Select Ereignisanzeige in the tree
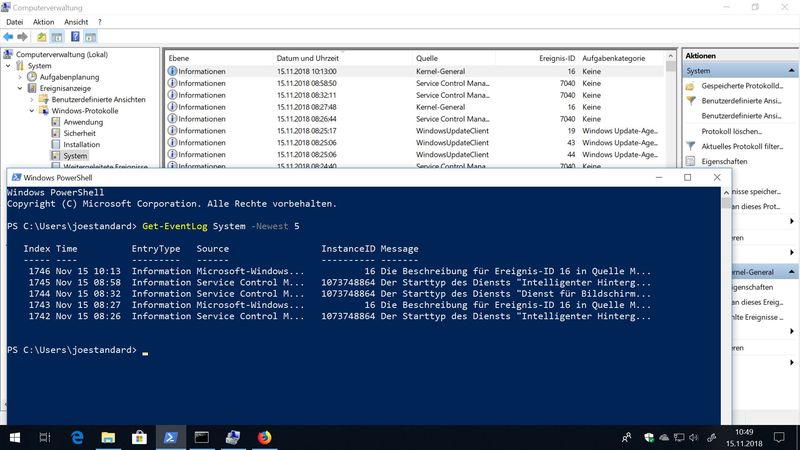Screen dimensions: 800x450 point(65,88)
